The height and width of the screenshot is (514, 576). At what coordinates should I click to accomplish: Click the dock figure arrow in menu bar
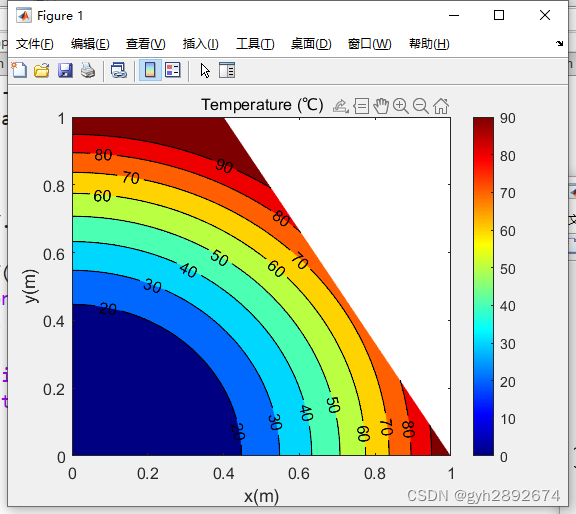[559, 44]
